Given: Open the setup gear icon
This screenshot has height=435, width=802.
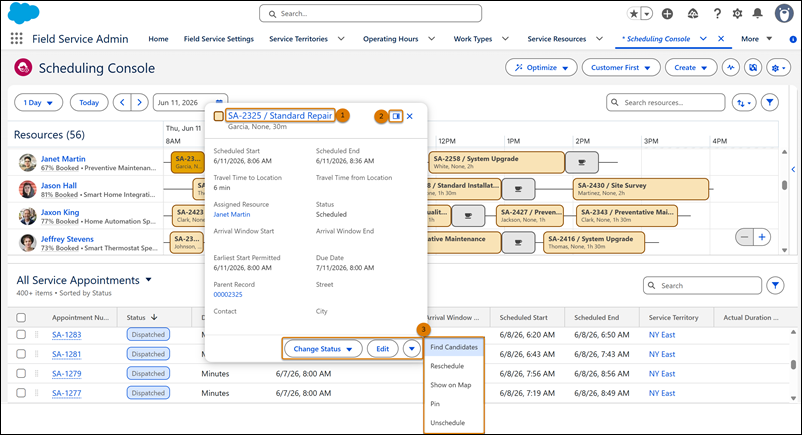Looking at the screenshot, I should point(737,14).
